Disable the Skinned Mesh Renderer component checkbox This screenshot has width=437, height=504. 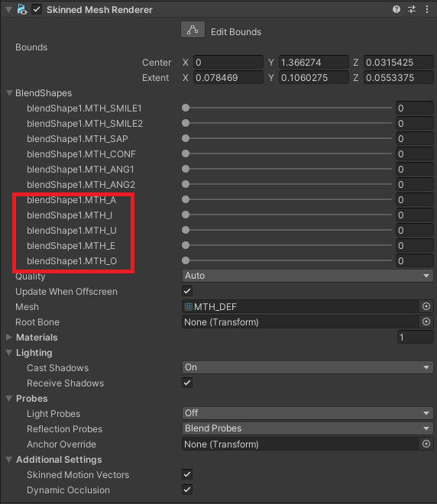37,9
